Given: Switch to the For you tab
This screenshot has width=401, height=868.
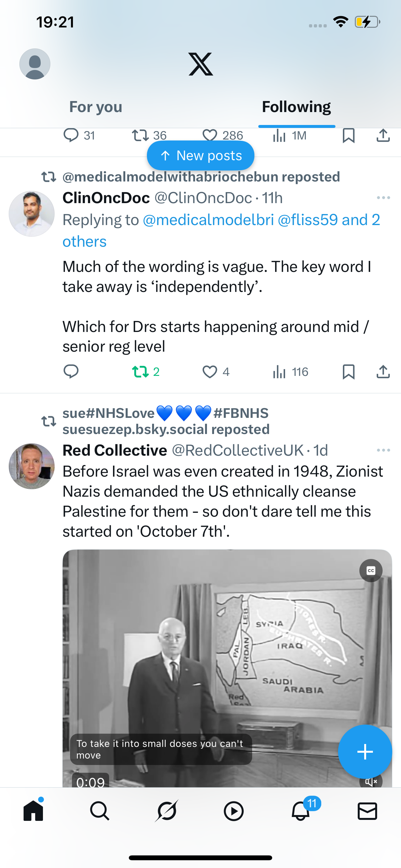Looking at the screenshot, I should point(96,107).
